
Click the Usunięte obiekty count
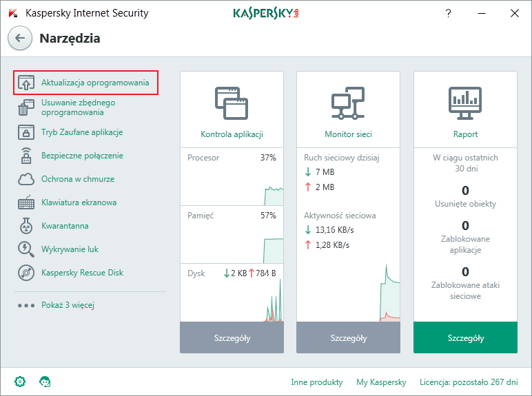pyautogui.click(x=465, y=191)
